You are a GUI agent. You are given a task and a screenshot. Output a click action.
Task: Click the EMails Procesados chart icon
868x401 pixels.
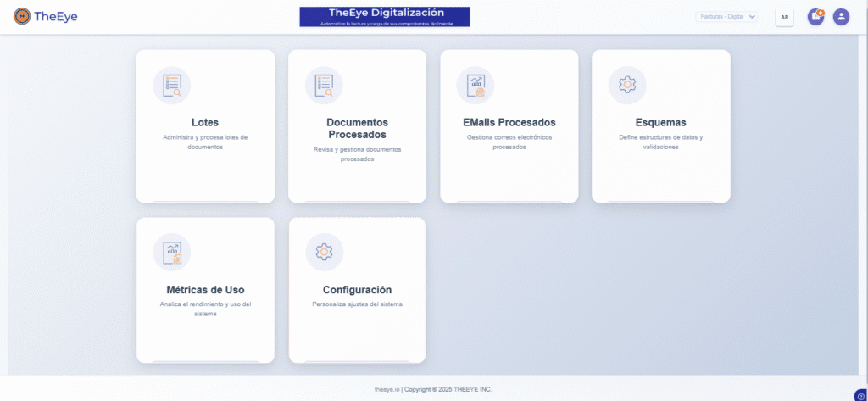[476, 85]
